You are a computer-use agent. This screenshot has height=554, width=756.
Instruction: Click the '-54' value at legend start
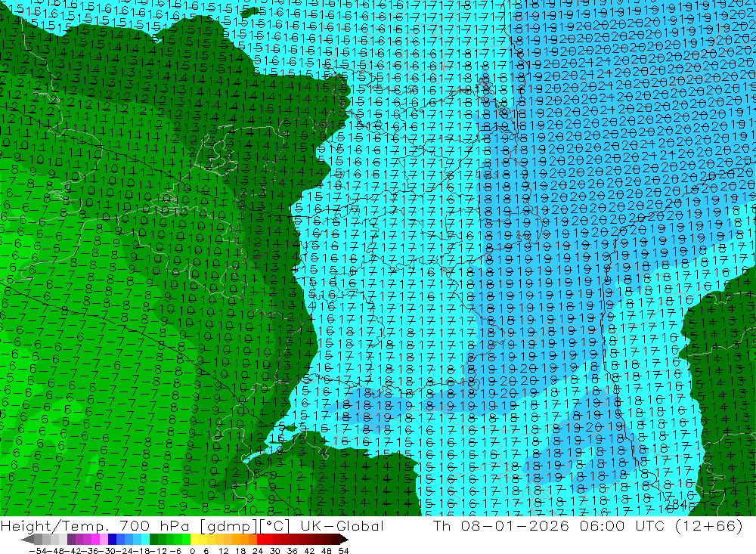[x=38, y=551]
